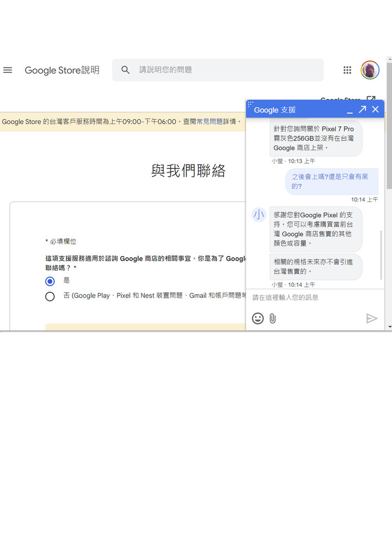
Task: Close the Google 支援 chat
Action: pyautogui.click(x=375, y=109)
